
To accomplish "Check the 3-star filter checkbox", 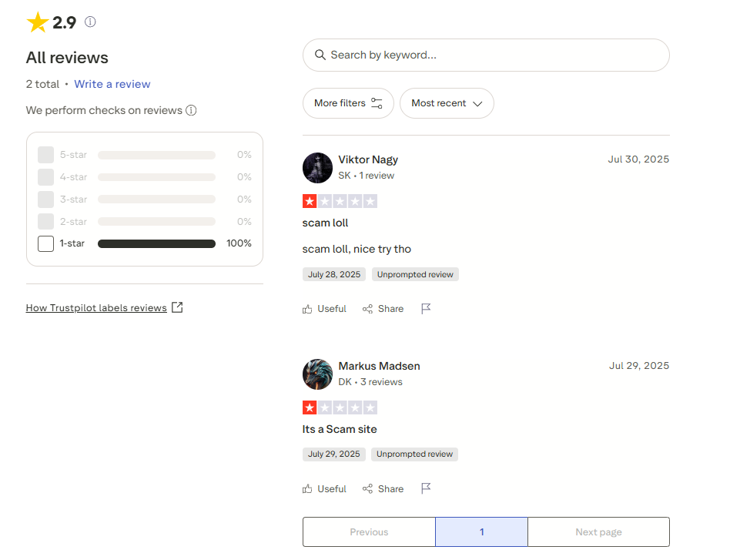I will tap(46, 199).
